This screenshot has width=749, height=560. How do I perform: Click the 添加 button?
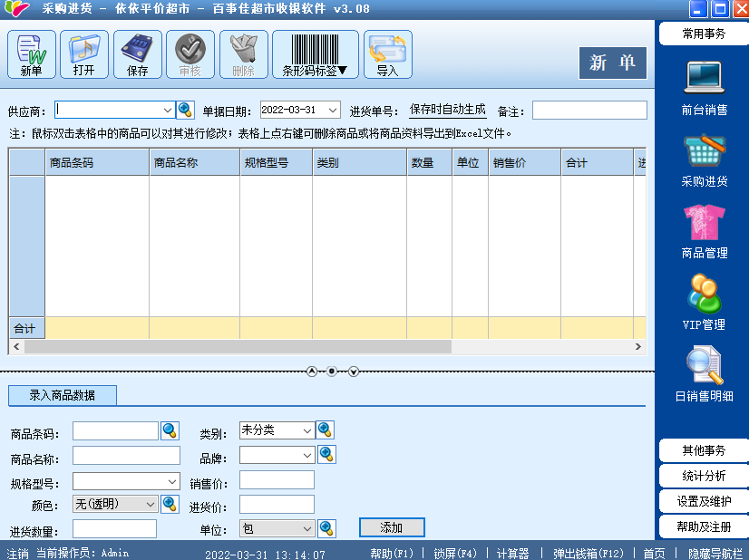point(392,527)
